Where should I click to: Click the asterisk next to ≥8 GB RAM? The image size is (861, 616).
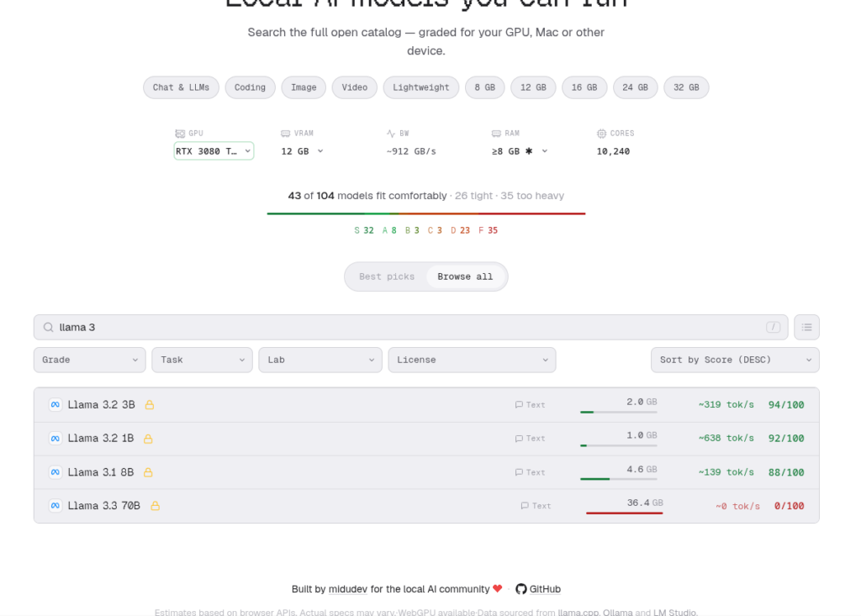pyautogui.click(x=529, y=151)
